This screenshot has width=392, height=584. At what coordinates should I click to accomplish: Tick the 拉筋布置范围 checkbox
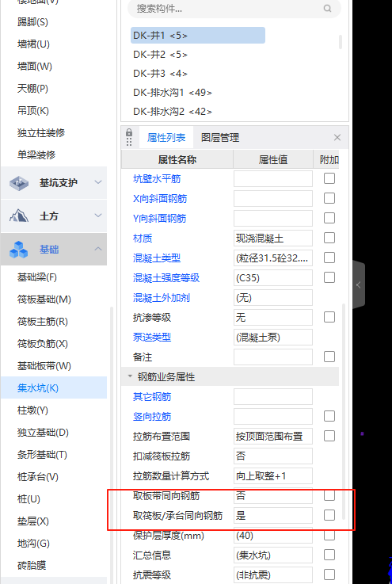329,436
